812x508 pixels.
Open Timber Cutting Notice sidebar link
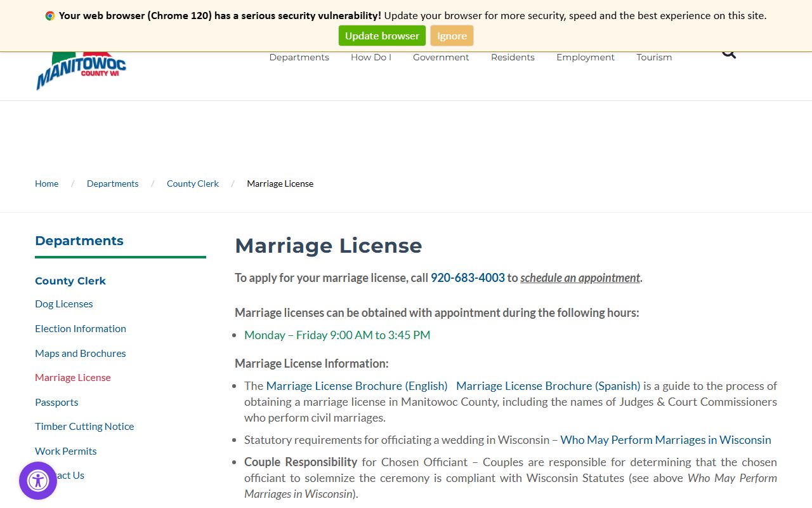84,426
